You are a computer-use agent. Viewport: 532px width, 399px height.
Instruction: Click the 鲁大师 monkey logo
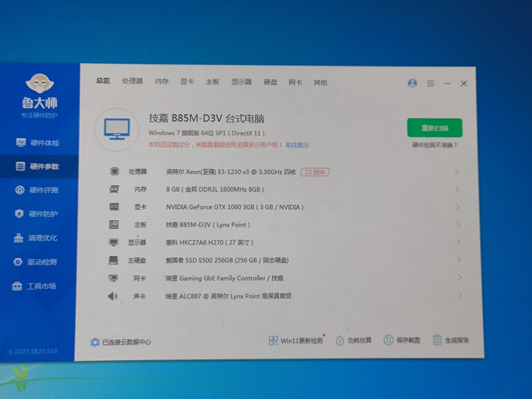tap(40, 84)
